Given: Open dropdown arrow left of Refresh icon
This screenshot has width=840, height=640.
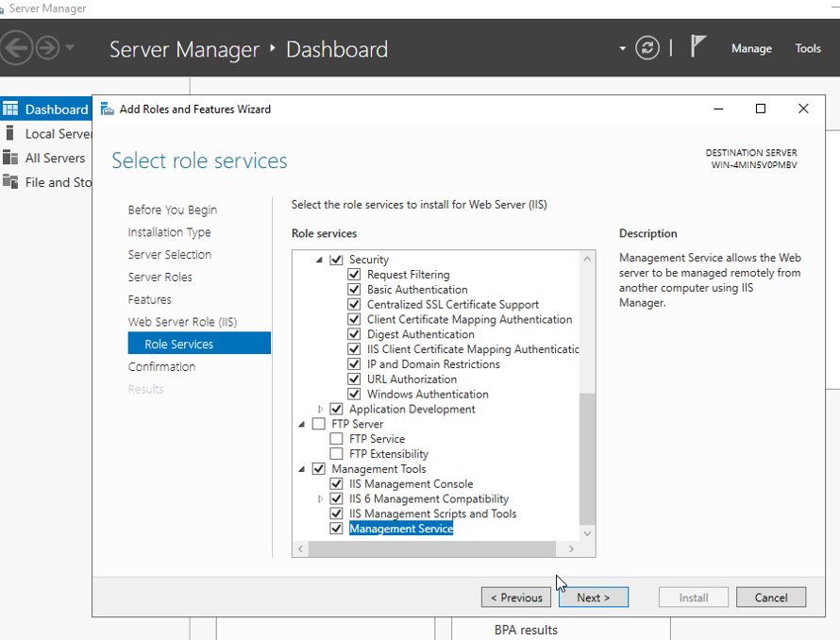Looking at the screenshot, I should click(623, 48).
